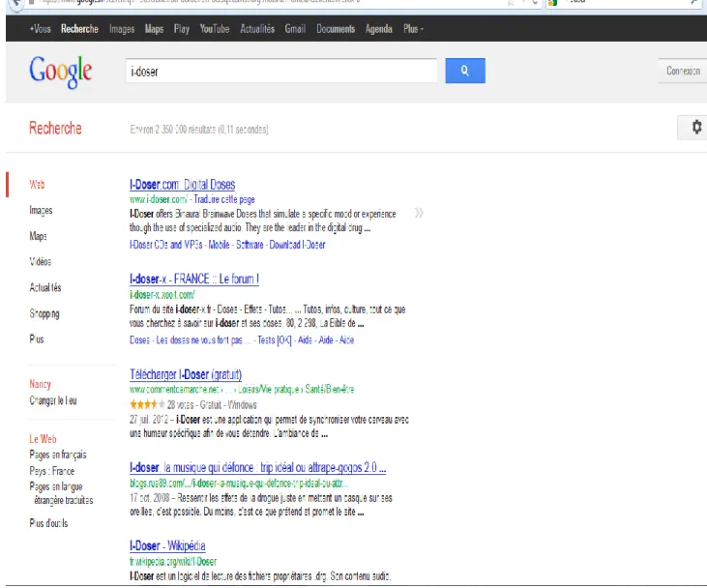Open +Vous in the top bar
This screenshot has height=588, width=707.
40,29
